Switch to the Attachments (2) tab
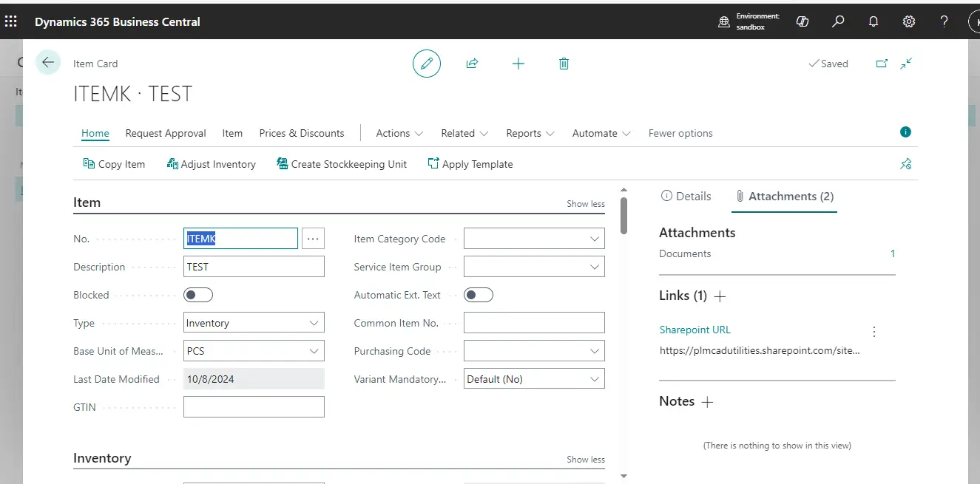 pyautogui.click(x=784, y=196)
